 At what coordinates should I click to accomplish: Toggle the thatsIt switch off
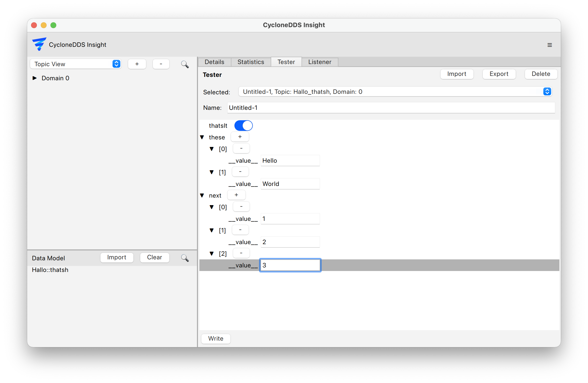pyautogui.click(x=243, y=126)
